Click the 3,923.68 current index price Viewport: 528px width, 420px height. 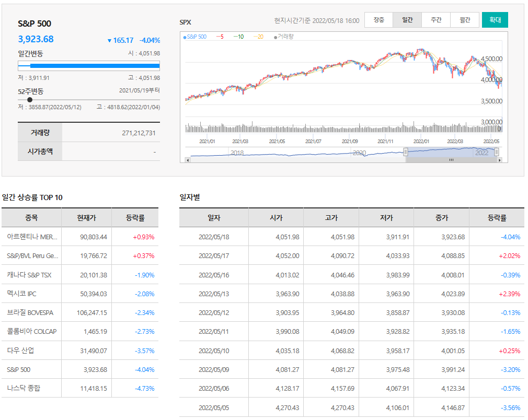tap(36, 39)
